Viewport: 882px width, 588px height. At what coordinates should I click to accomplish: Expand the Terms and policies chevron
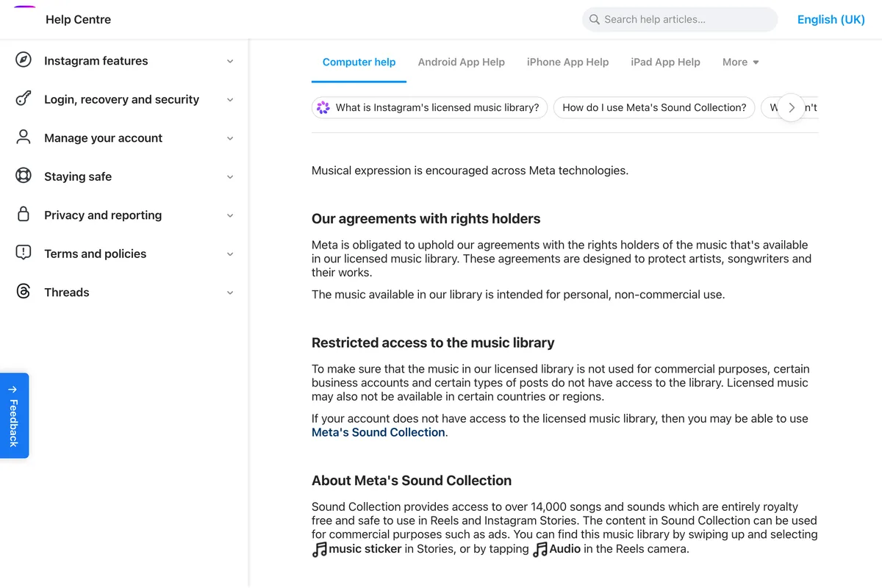[230, 254]
